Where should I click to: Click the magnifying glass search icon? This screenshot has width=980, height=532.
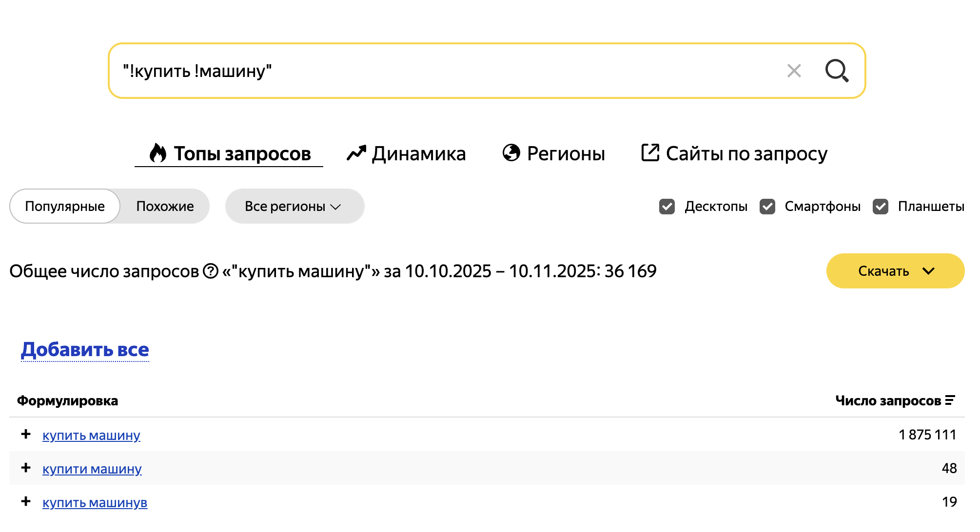point(837,71)
